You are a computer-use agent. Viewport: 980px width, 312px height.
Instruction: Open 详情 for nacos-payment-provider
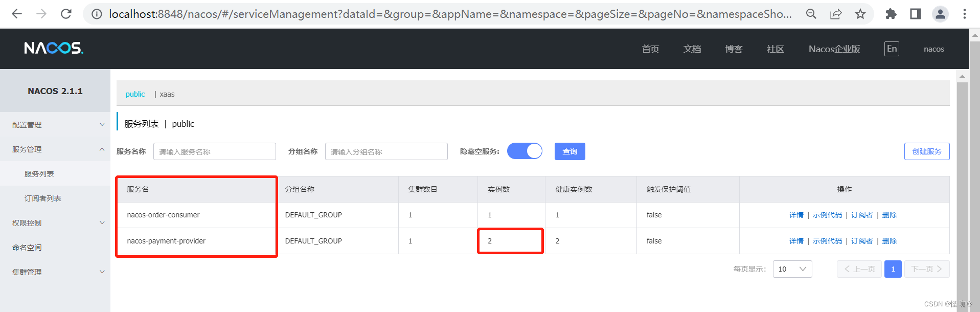tap(796, 241)
